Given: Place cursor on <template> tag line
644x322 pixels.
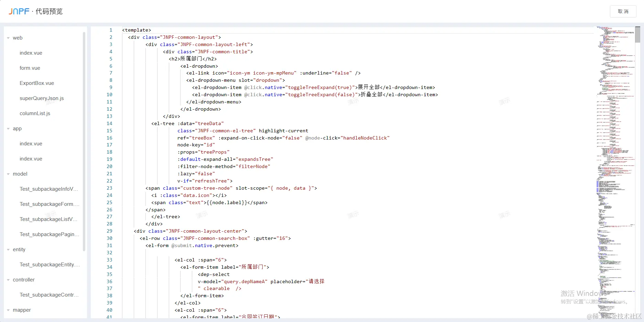Looking at the screenshot, I should pyautogui.click(x=137, y=30).
